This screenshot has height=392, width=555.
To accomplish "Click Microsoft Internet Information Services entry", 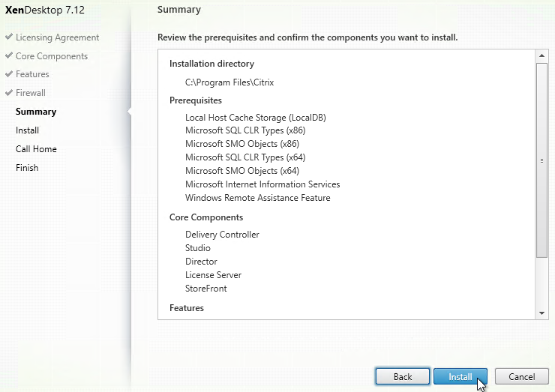I will pyautogui.click(x=262, y=184).
